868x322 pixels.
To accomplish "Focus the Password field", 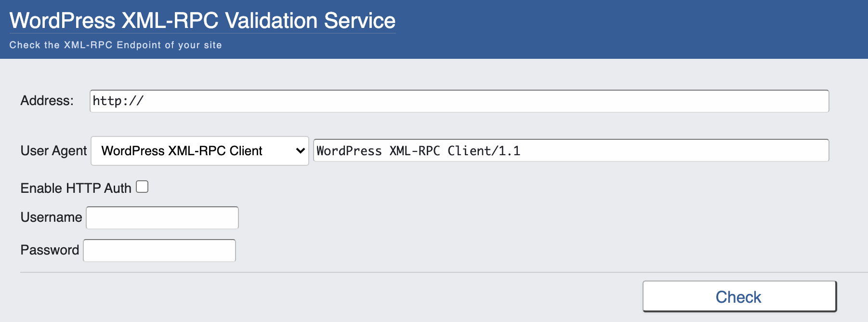I will click(x=159, y=251).
